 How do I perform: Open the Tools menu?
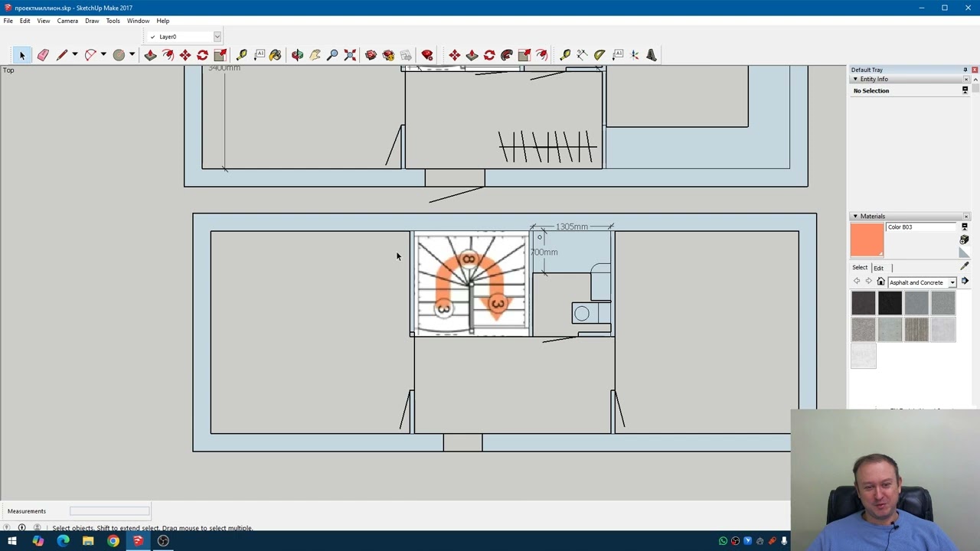tap(113, 21)
